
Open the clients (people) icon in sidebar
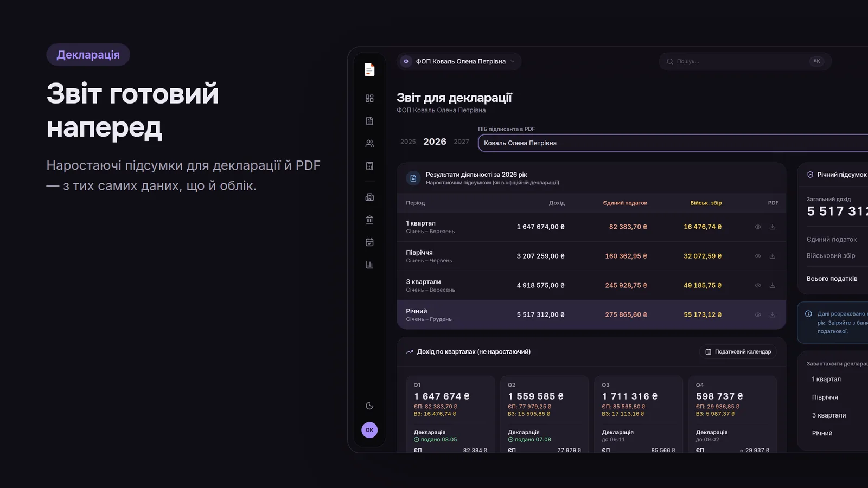tap(369, 144)
